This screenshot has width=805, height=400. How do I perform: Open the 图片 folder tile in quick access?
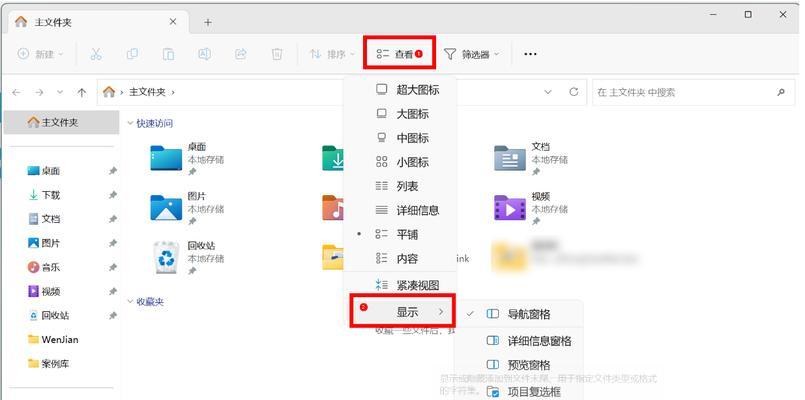pos(187,208)
